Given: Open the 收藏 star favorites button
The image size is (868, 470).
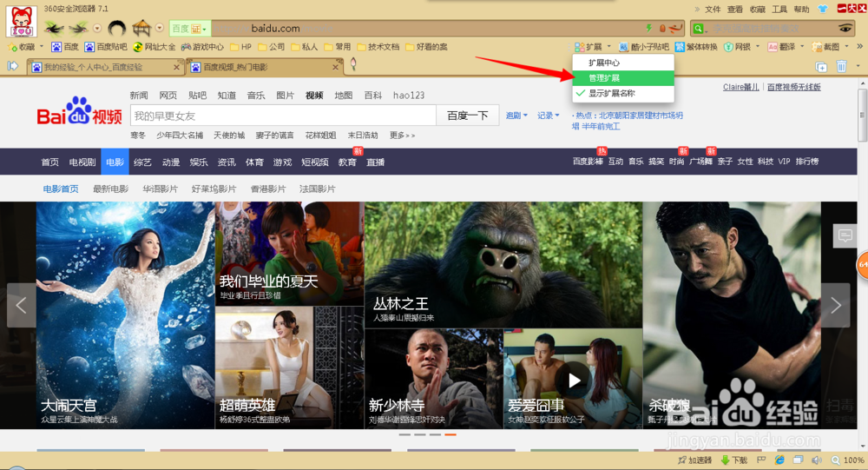Looking at the screenshot, I should pyautogui.click(x=22, y=47).
